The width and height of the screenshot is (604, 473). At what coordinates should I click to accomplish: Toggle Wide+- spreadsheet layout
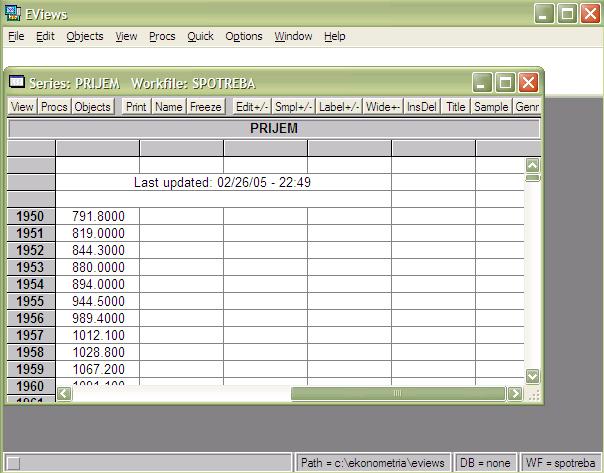point(383,107)
